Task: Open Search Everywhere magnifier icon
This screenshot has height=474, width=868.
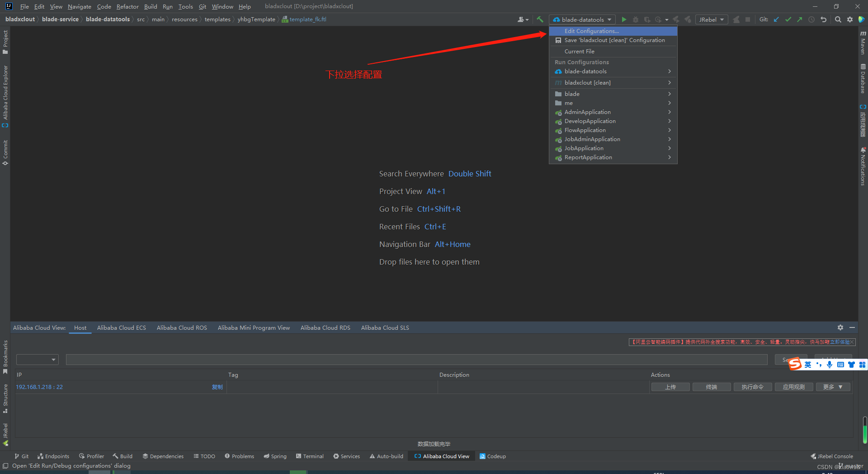Action: click(838, 19)
